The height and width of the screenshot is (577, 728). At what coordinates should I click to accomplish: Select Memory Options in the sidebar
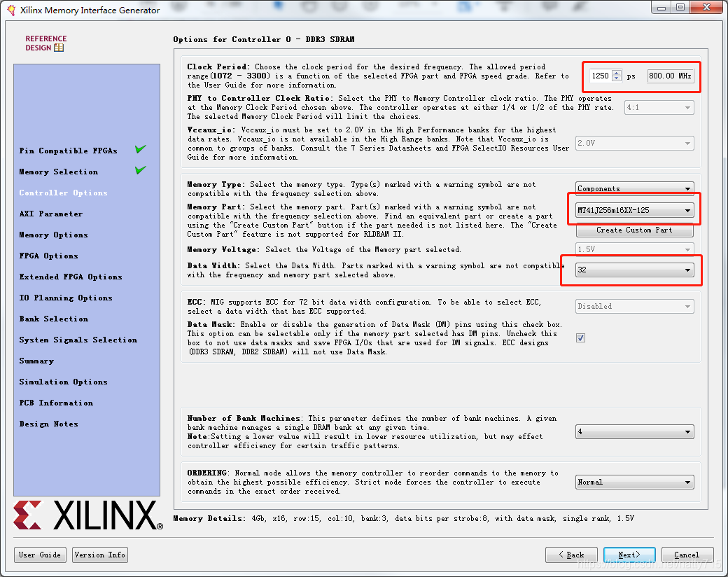(53, 235)
